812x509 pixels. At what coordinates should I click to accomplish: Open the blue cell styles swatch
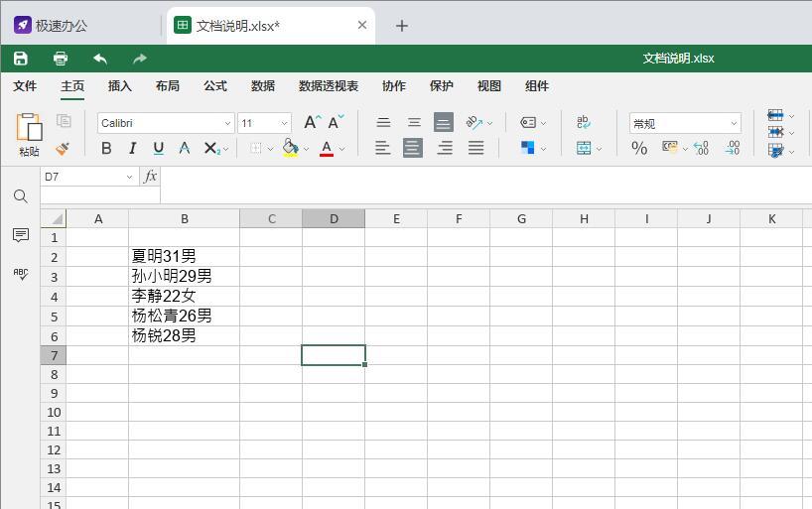[527, 148]
